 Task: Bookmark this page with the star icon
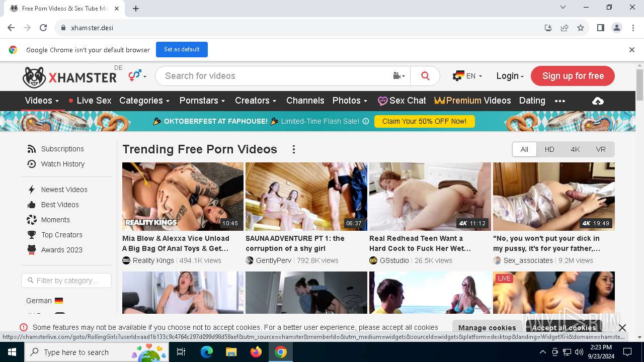tap(581, 28)
